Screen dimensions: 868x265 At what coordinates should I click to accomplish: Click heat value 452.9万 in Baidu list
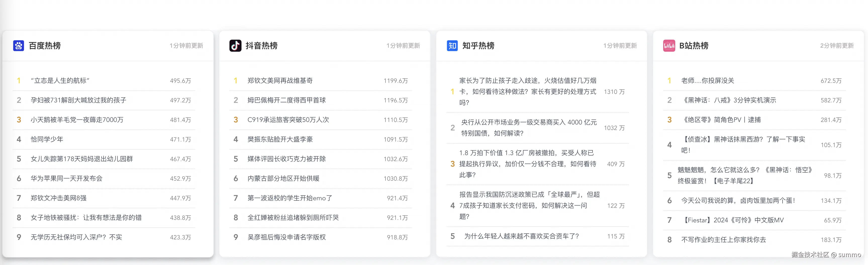click(x=180, y=179)
